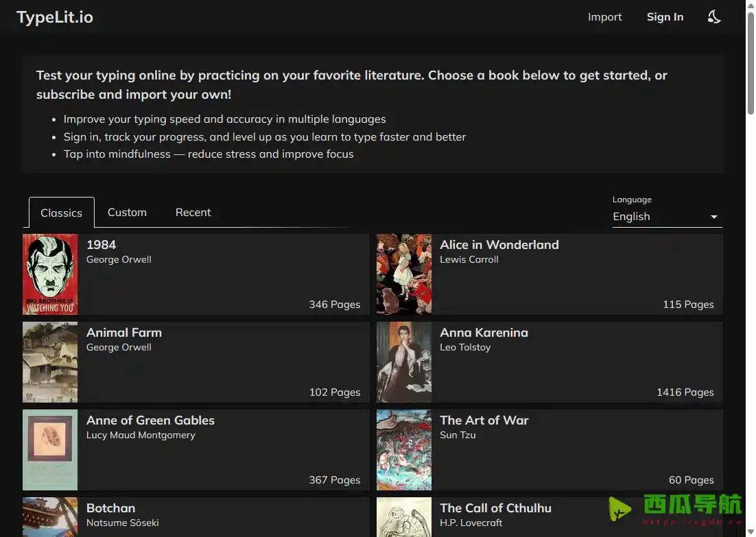Open the Alice in Wonderland cover thumbnail
756x537 pixels.
(x=404, y=274)
